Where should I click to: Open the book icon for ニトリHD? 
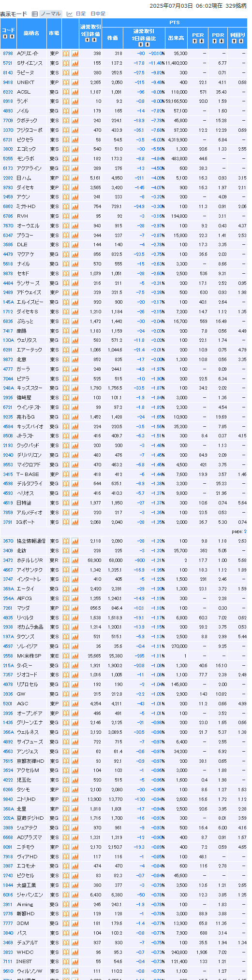click(66, 799)
